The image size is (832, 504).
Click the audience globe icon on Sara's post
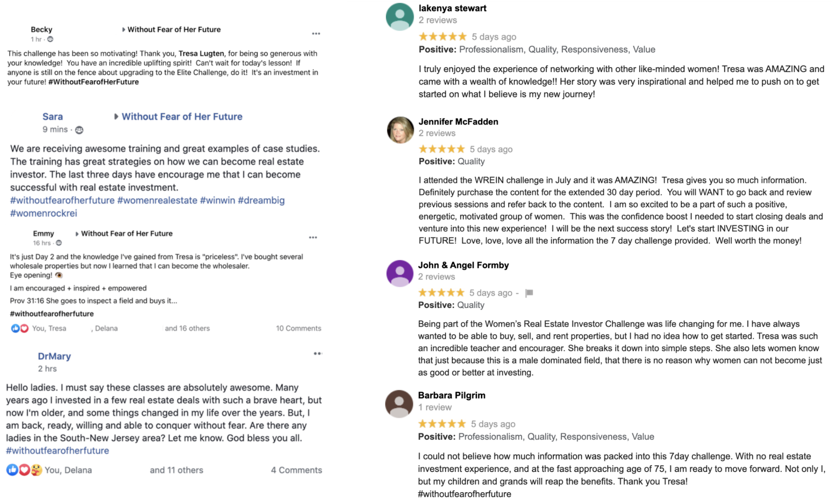coord(79,130)
